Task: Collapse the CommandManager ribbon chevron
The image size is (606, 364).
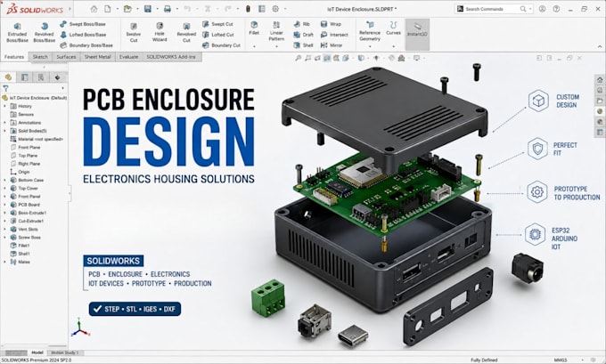Action: coord(600,46)
